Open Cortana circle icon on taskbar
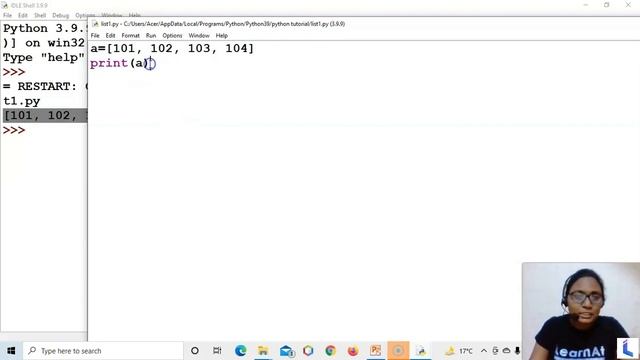Image resolution: width=640 pixels, height=360 pixels. tap(195, 351)
